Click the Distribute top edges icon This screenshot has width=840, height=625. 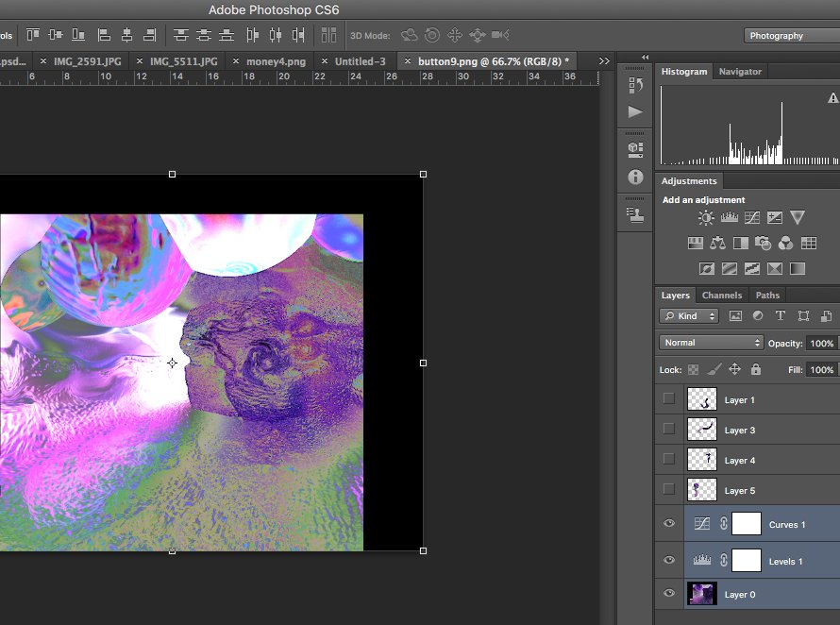click(x=181, y=35)
